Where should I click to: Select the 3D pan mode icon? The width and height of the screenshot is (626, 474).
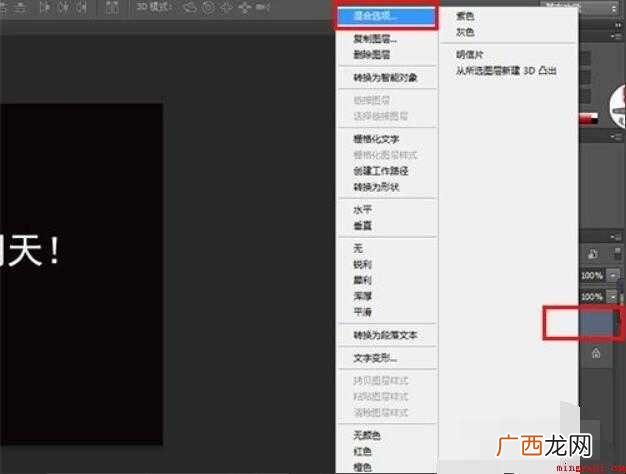point(226,7)
